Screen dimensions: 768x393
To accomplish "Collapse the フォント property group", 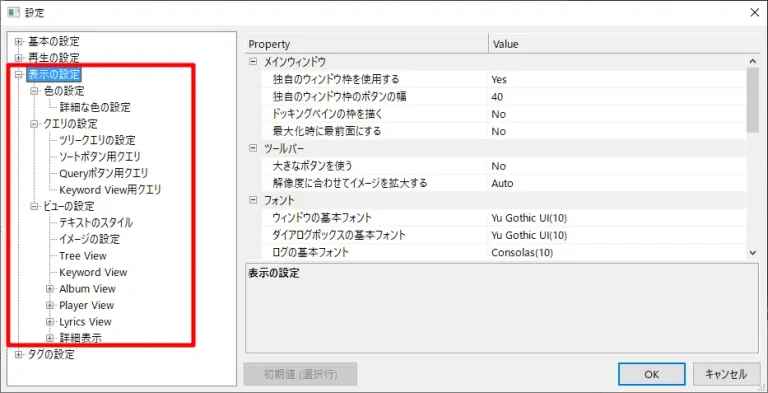I will (x=253, y=200).
